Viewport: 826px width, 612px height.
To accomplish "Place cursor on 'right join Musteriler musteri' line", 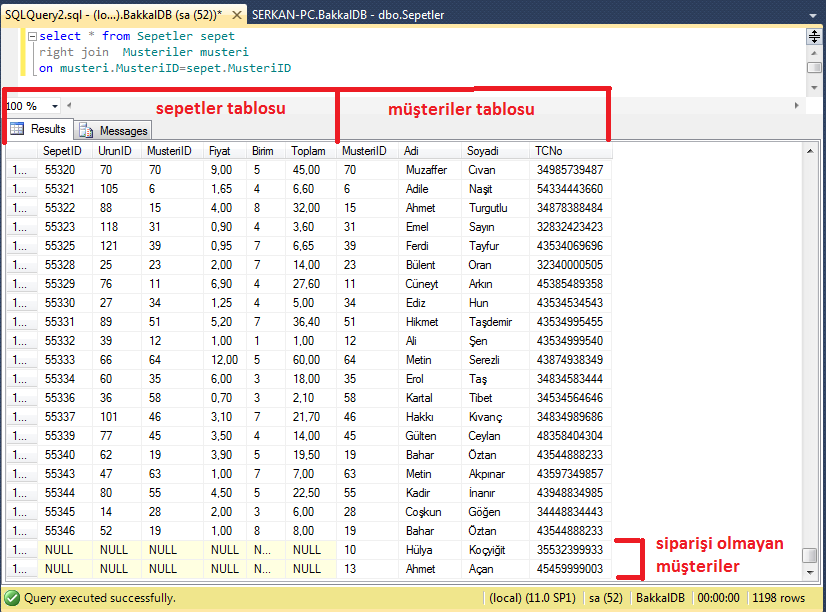I will (143, 52).
